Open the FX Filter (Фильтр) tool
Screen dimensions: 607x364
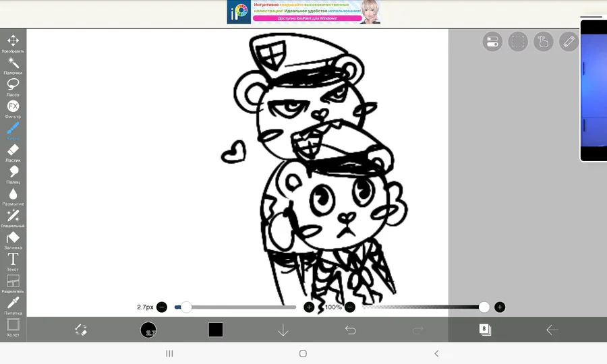click(x=13, y=109)
